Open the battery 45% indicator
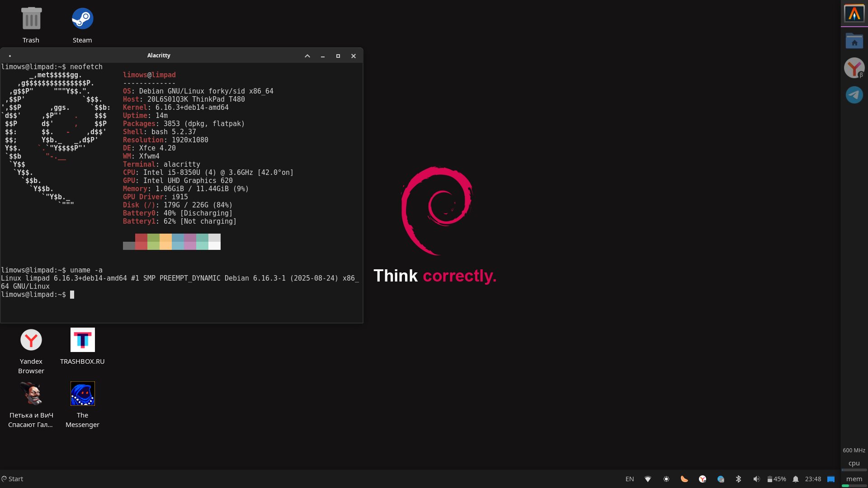 (776, 479)
